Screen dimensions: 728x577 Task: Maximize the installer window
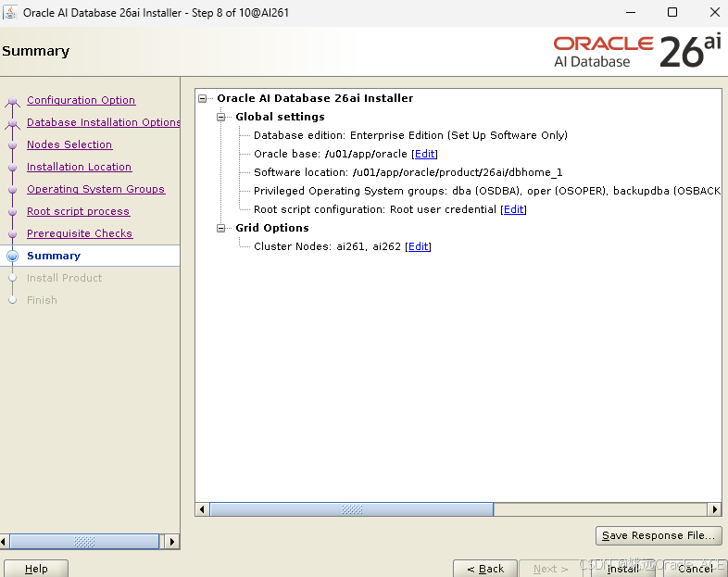coord(672,13)
